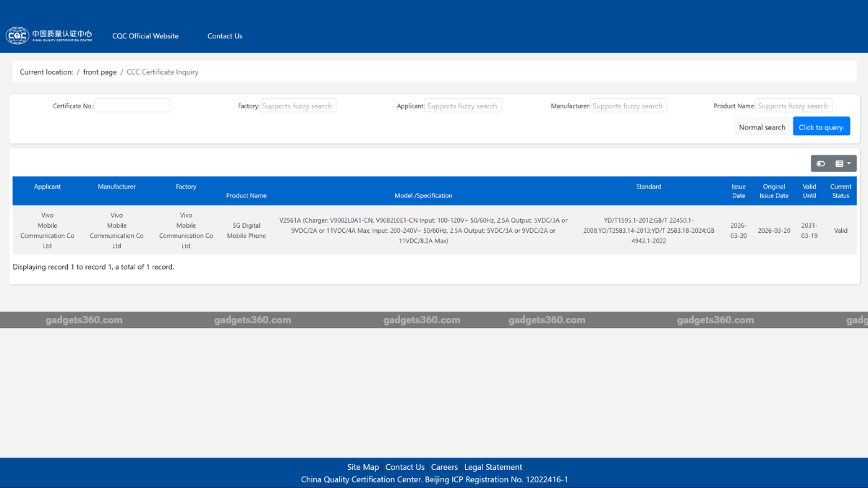Click the Factory fuzzy search field

[x=298, y=106]
